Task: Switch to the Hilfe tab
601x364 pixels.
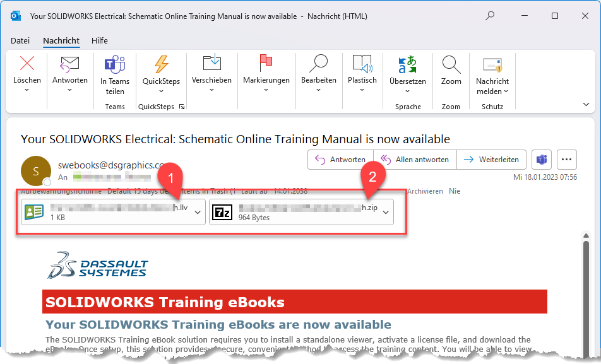Action: (x=100, y=40)
